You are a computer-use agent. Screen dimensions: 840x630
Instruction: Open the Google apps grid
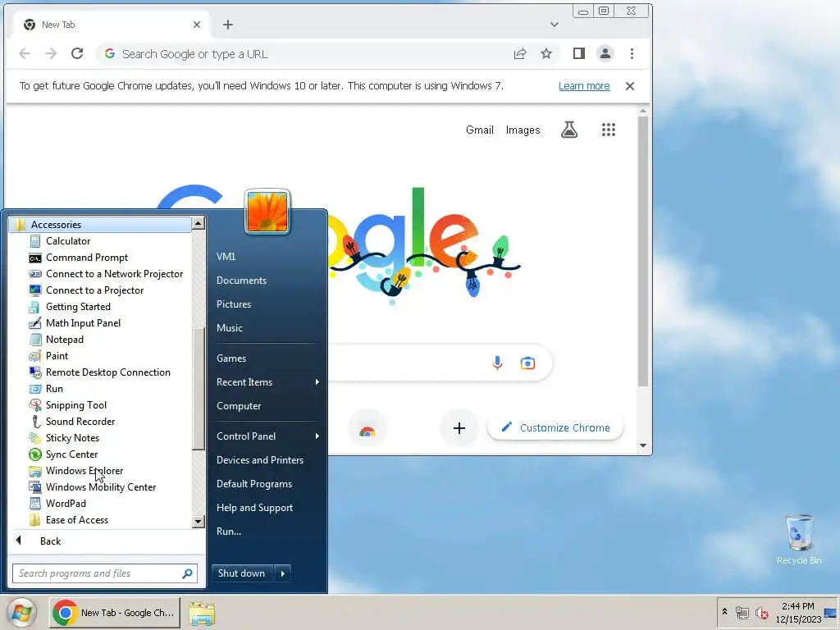(x=609, y=130)
